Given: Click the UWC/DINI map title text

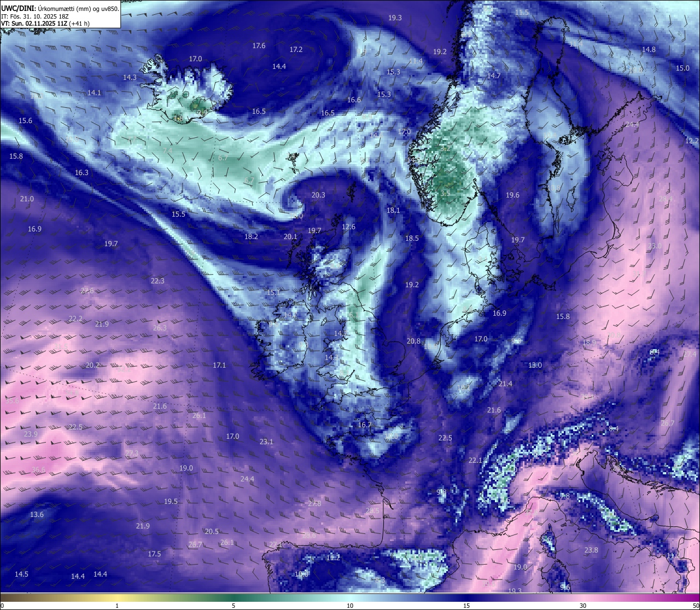Looking at the screenshot, I should pos(60,8).
